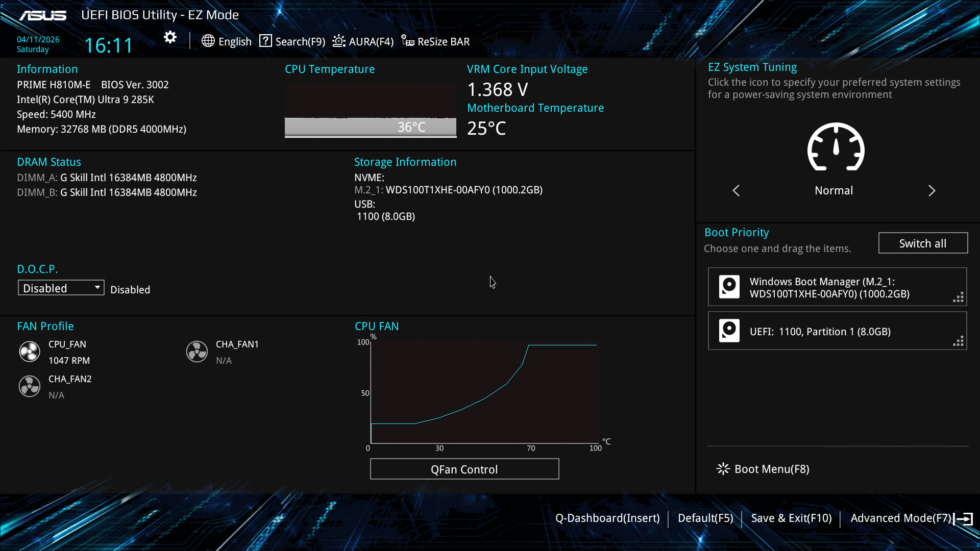Screen dimensions: 980x551
Task: Select next EZ System Tuning mode
Action: click(x=932, y=191)
